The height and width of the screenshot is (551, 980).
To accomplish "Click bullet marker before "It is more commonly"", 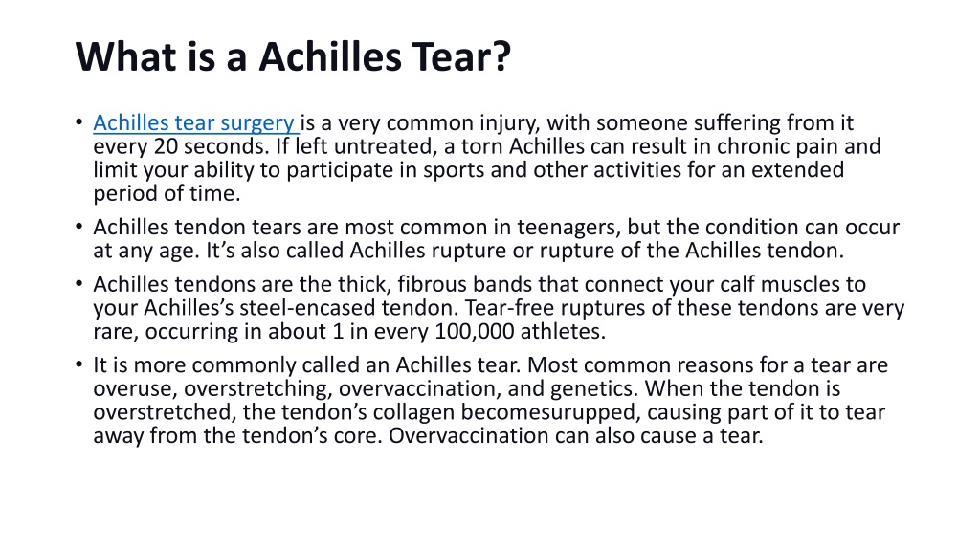I will click(78, 364).
